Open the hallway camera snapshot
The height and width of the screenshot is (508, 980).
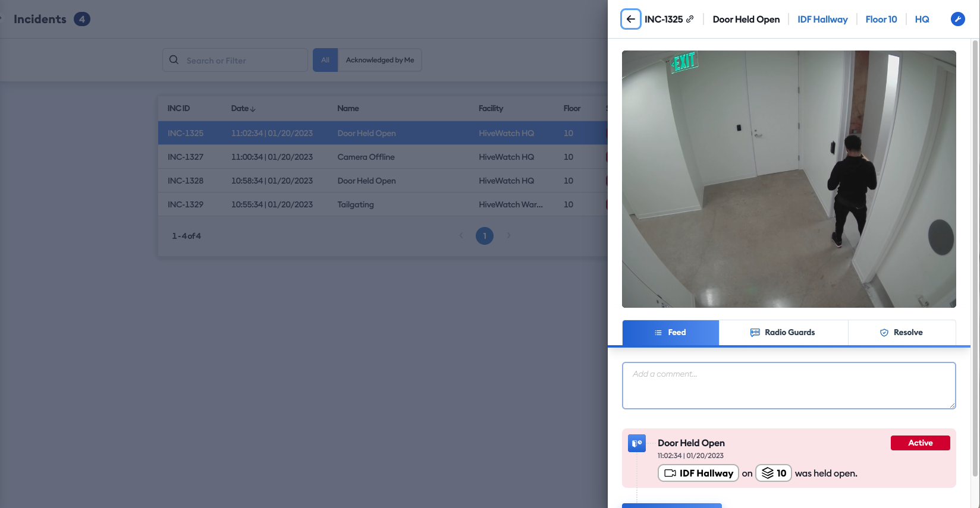pyautogui.click(x=789, y=179)
